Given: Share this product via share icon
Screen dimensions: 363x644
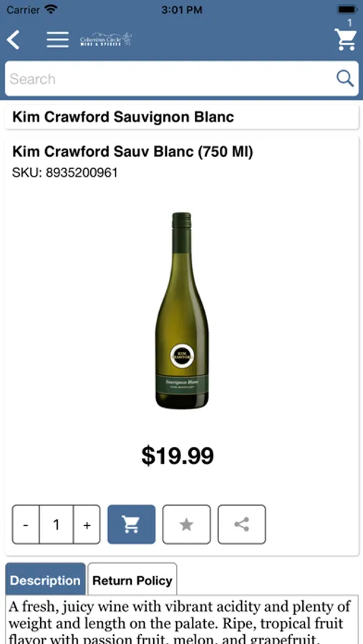Looking at the screenshot, I should point(242,524).
